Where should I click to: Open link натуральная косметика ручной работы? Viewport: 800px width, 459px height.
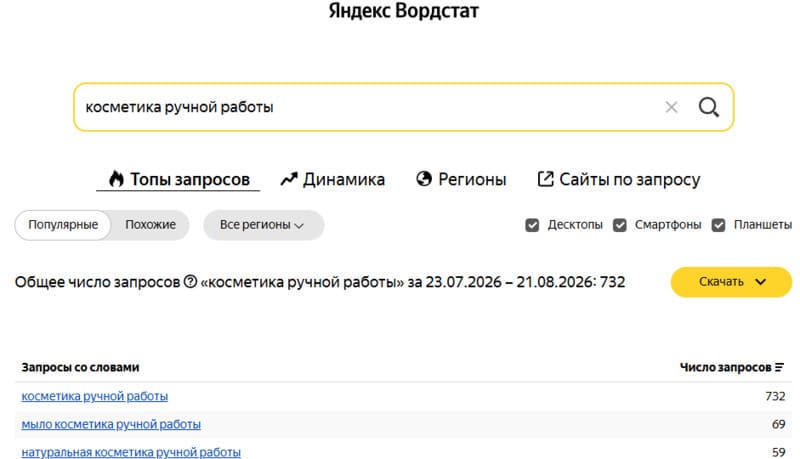pyautogui.click(x=131, y=452)
